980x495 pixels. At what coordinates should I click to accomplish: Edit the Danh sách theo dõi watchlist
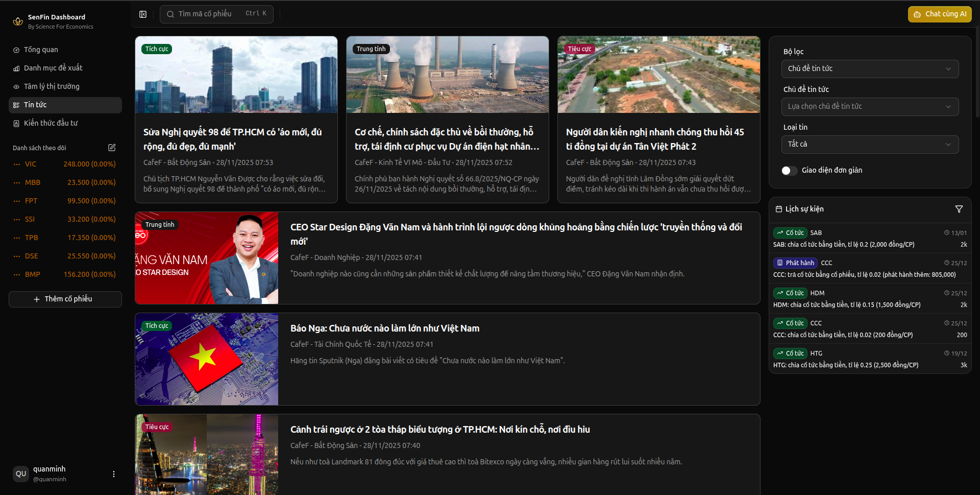tap(112, 148)
